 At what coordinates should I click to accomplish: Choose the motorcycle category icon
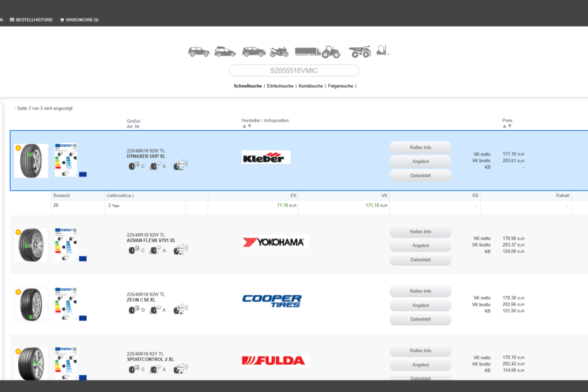[279, 52]
